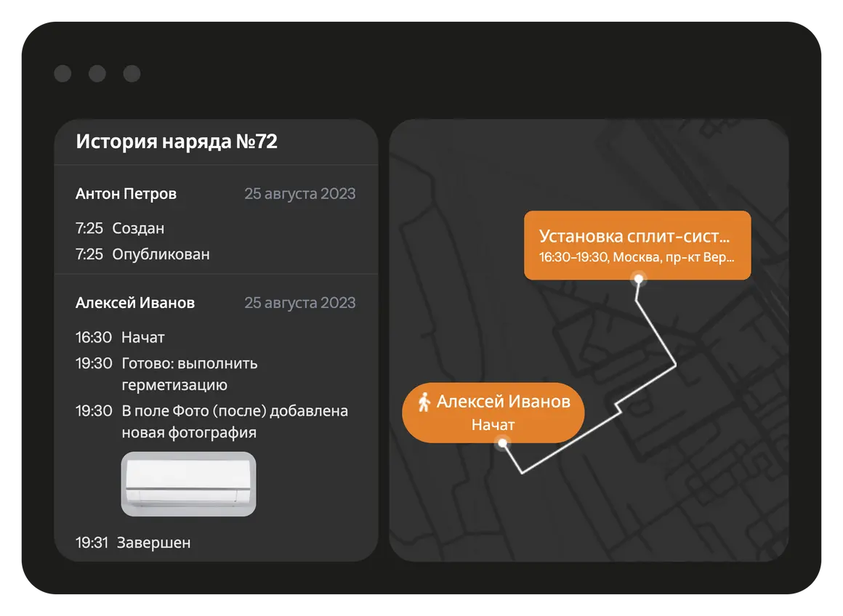
Task: Select the 7:25 Создан history entry
Action: [x=121, y=228]
